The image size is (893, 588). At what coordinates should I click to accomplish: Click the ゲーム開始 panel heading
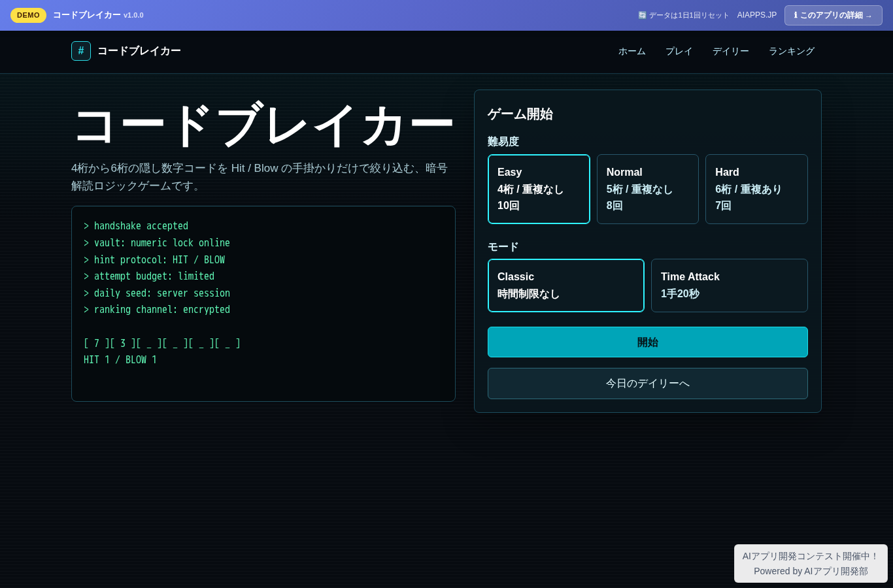tap(520, 114)
